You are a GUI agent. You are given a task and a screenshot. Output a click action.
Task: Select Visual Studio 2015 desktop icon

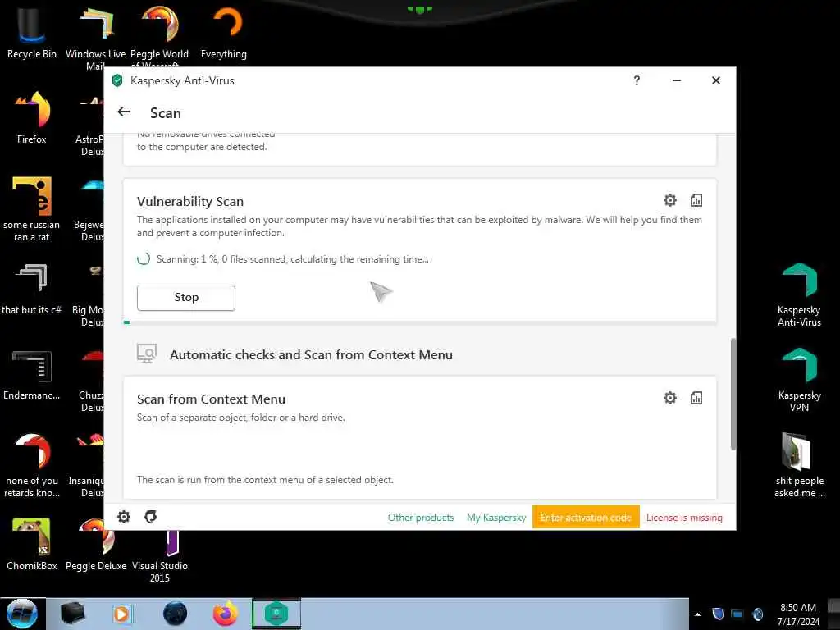[x=160, y=556]
